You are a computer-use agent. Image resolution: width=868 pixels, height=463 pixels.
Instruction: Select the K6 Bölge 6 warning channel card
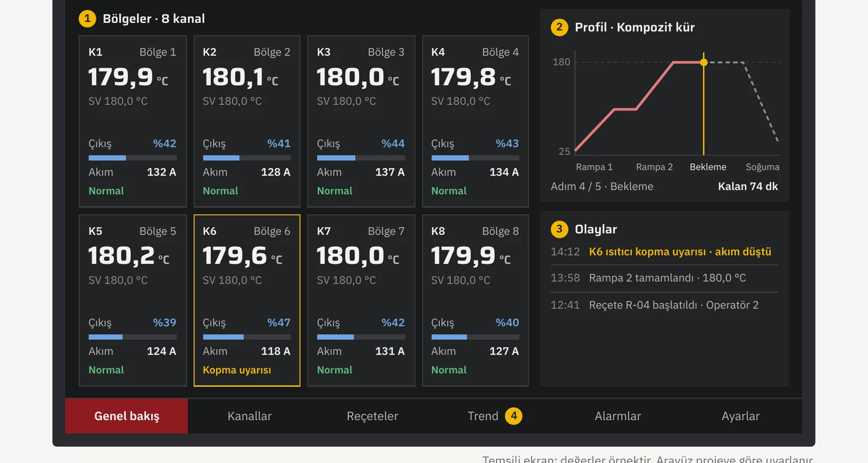tap(247, 300)
